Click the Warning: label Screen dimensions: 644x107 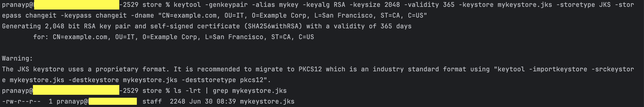click(x=17, y=58)
